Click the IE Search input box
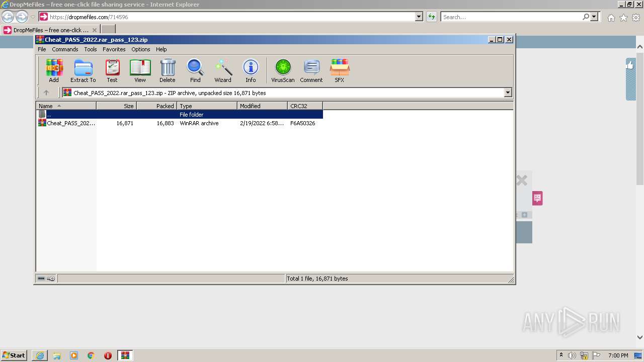The image size is (644, 362). pyautogui.click(x=511, y=17)
